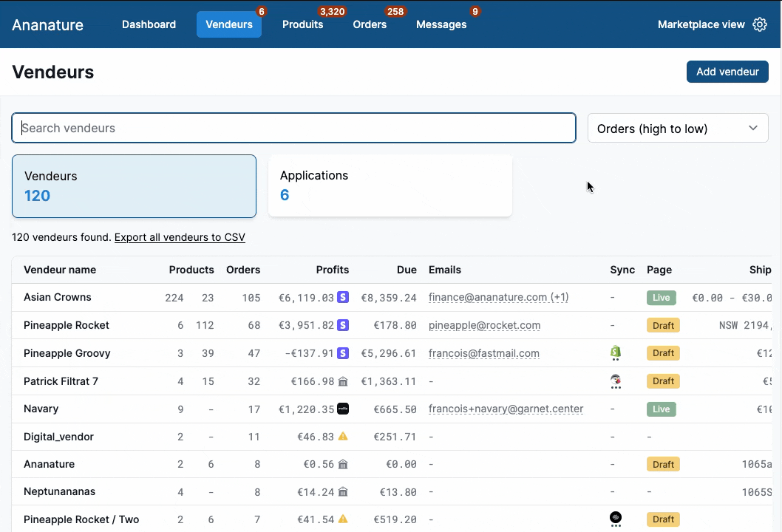Screen dimensions: 782x532
Task: Click the Sync column header
Action: click(622, 270)
